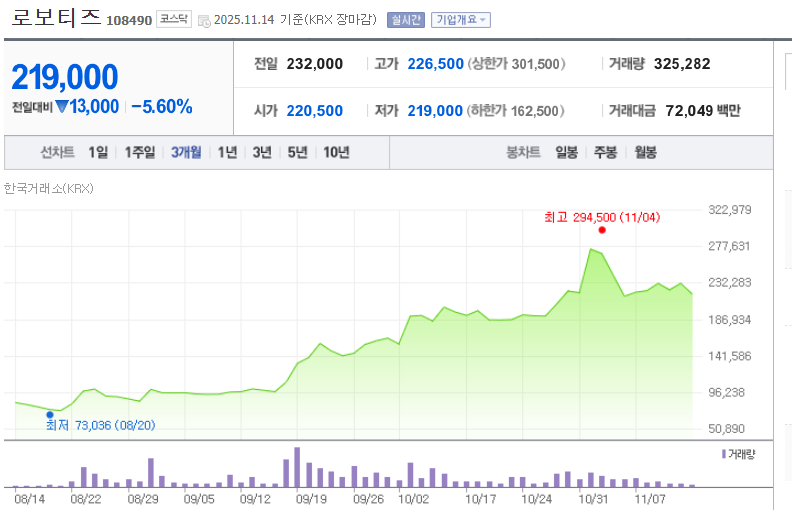
Task: Click the 전일 value 232,000
Action: click(315, 64)
